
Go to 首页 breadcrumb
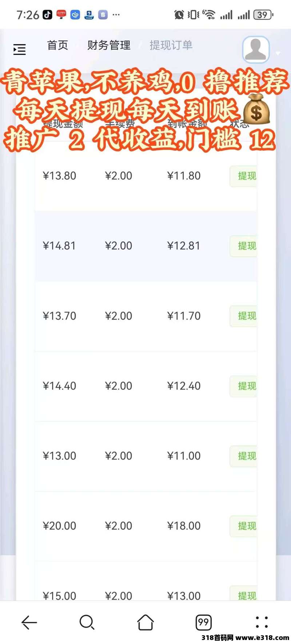pyautogui.click(x=57, y=45)
